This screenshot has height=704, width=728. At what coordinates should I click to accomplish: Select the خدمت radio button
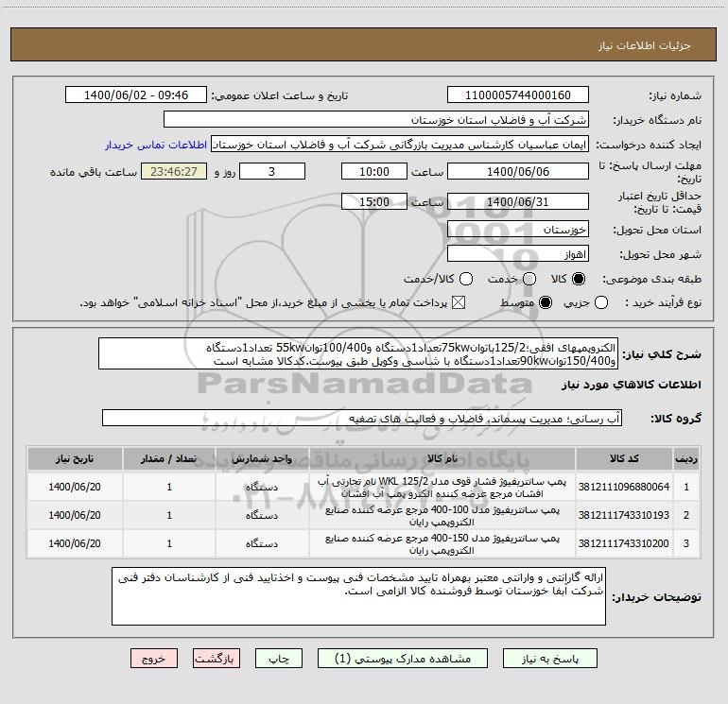click(x=529, y=279)
